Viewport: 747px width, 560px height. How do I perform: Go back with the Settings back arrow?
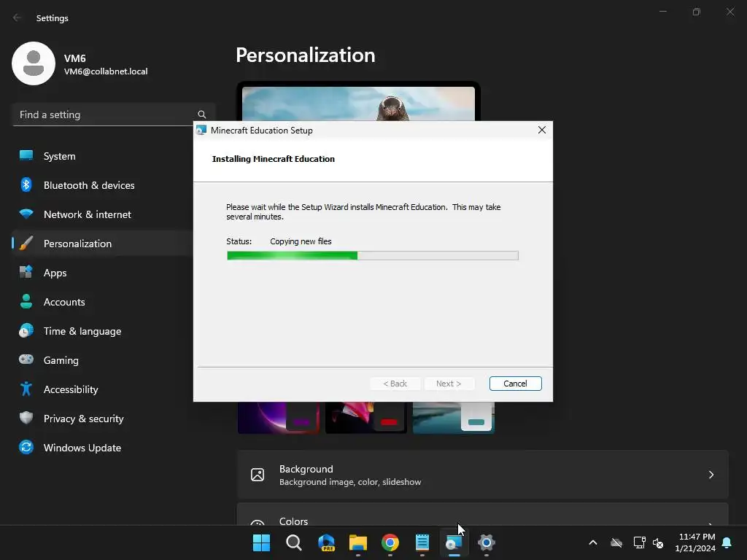click(x=18, y=17)
